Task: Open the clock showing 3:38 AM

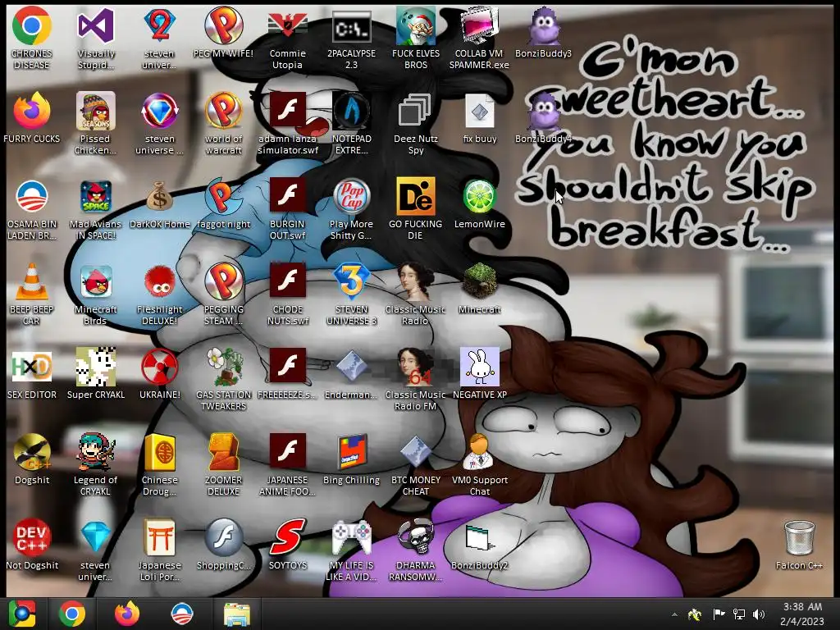Action: [802, 614]
